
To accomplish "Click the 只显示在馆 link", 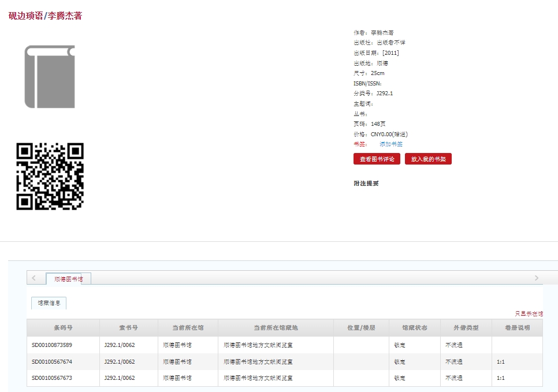I will coord(529,313).
